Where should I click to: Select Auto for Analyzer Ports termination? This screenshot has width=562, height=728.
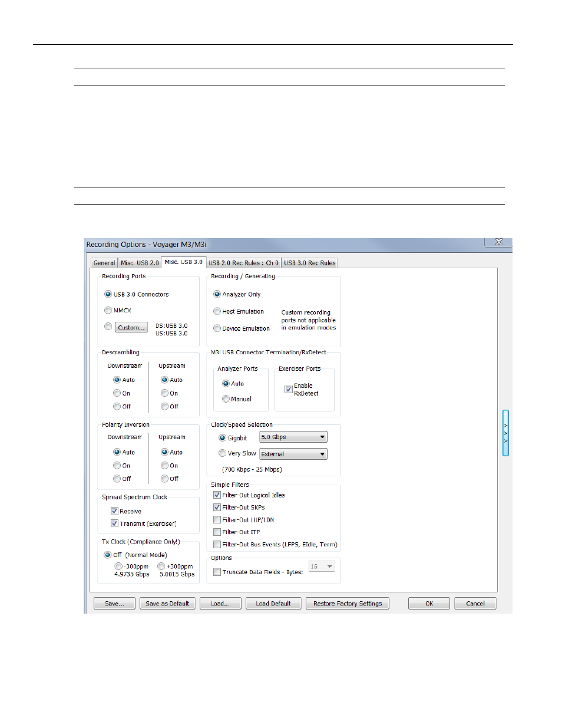point(226,384)
